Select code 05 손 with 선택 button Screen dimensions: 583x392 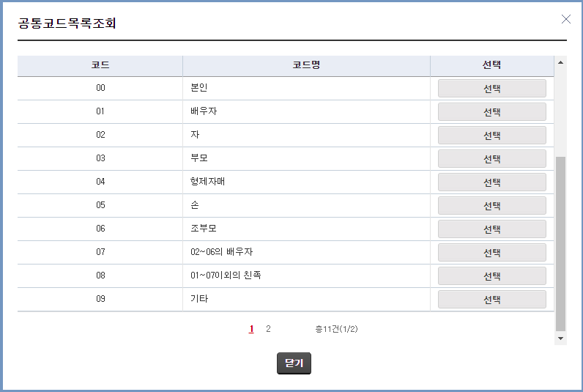[x=491, y=205]
